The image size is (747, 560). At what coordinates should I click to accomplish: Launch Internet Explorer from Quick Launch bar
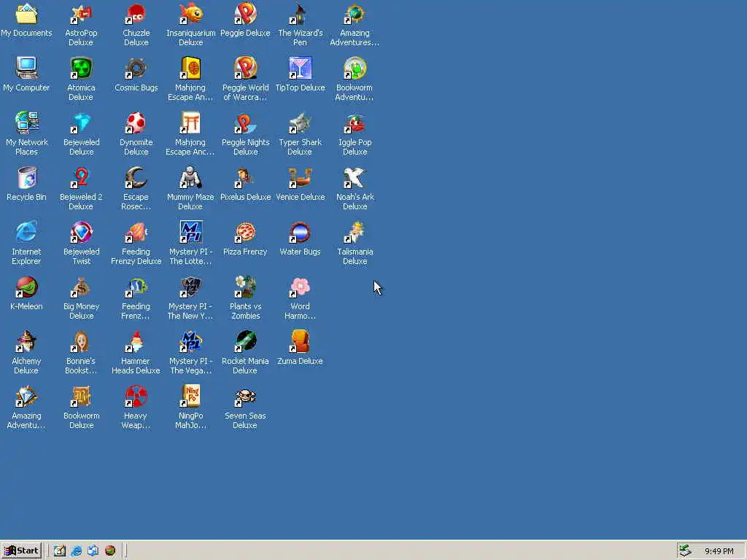(76, 551)
